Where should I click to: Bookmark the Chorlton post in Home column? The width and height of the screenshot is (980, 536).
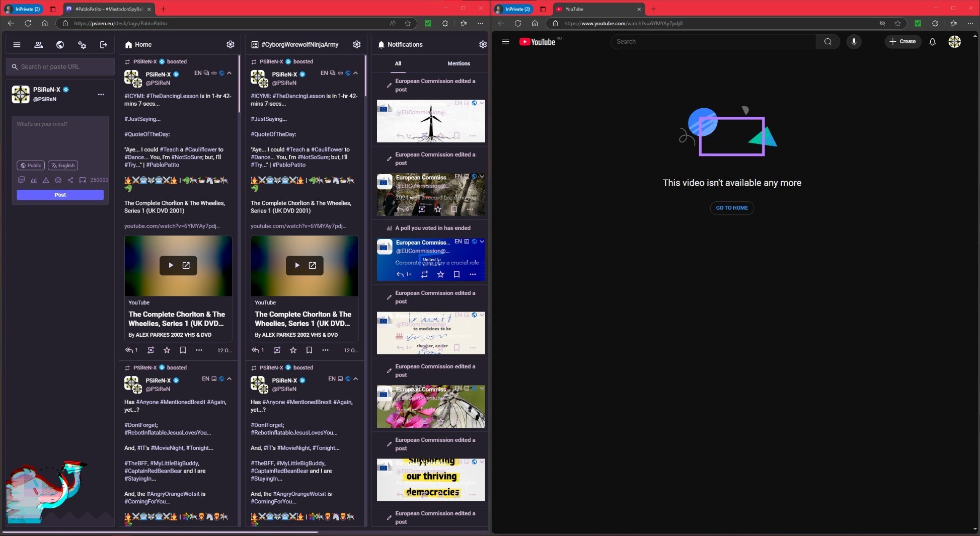[x=183, y=350]
